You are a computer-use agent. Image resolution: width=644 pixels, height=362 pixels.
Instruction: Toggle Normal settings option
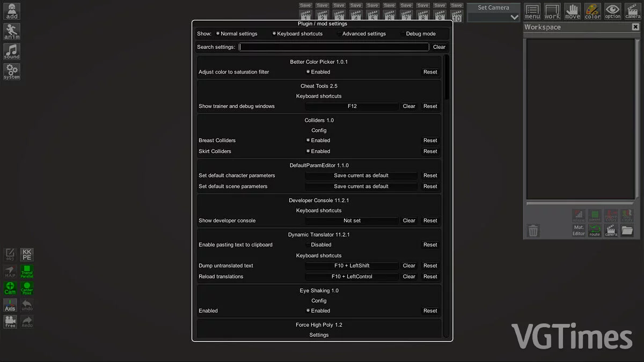click(237, 34)
